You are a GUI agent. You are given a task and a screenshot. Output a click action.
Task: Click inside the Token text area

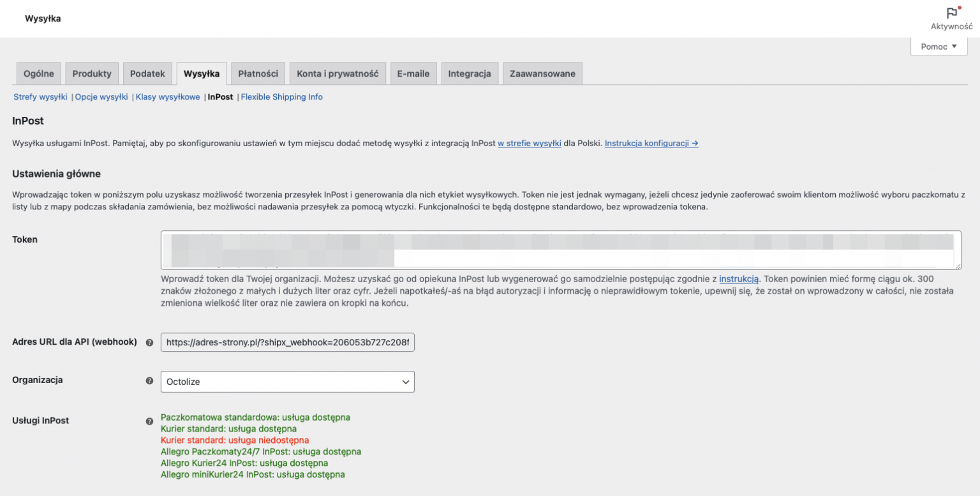pos(561,249)
